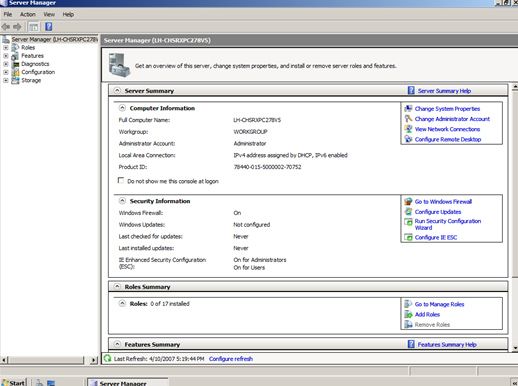Click the Show/Hide Console Tree toolbar icon
518x386 pixels.
34,27
